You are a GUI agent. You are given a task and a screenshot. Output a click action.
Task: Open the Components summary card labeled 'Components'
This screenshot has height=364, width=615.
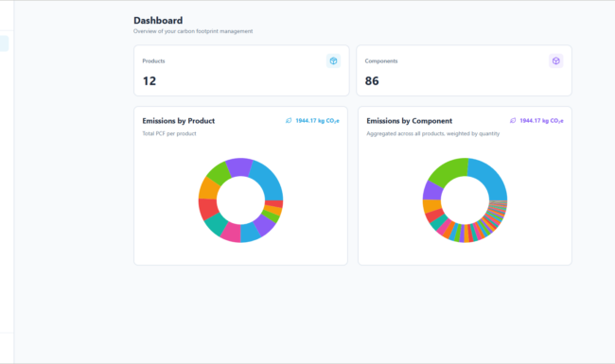[x=464, y=71]
